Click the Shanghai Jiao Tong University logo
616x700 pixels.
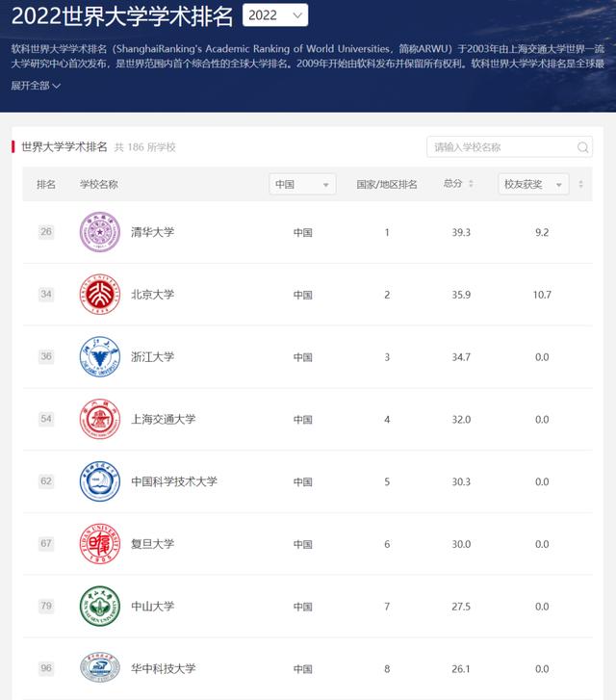click(x=99, y=419)
